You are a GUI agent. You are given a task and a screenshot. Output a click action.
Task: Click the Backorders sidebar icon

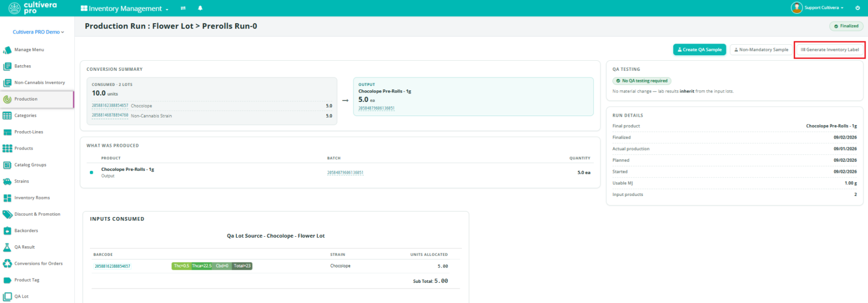[x=7, y=231]
